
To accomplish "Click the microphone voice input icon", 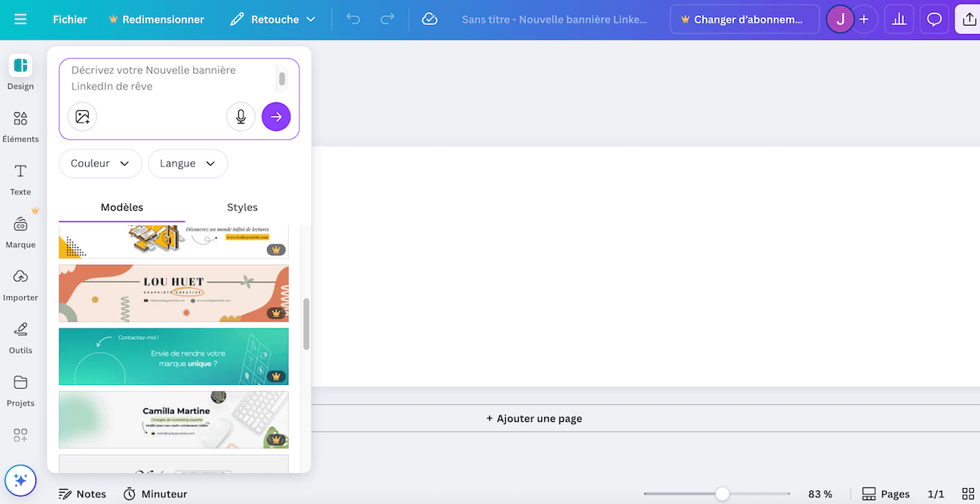I will [x=241, y=117].
